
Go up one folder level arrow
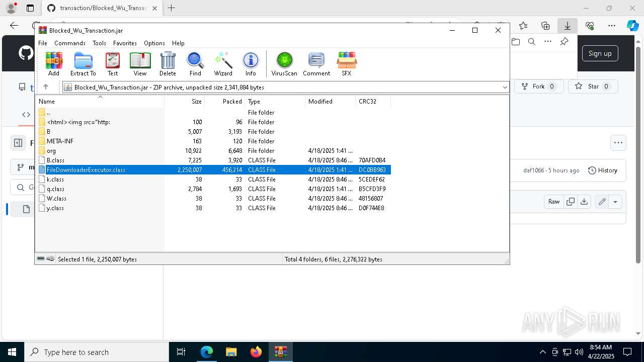(45, 87)
